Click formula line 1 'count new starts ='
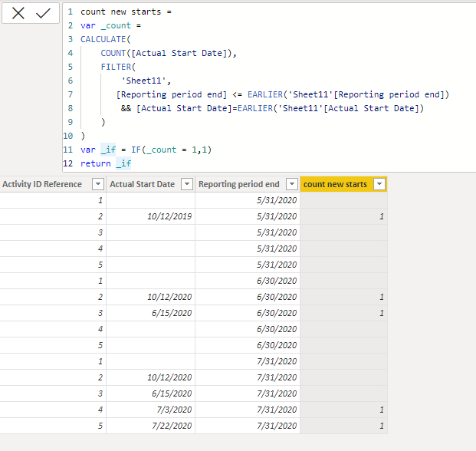The image size is (476, 451). (126, 12)
